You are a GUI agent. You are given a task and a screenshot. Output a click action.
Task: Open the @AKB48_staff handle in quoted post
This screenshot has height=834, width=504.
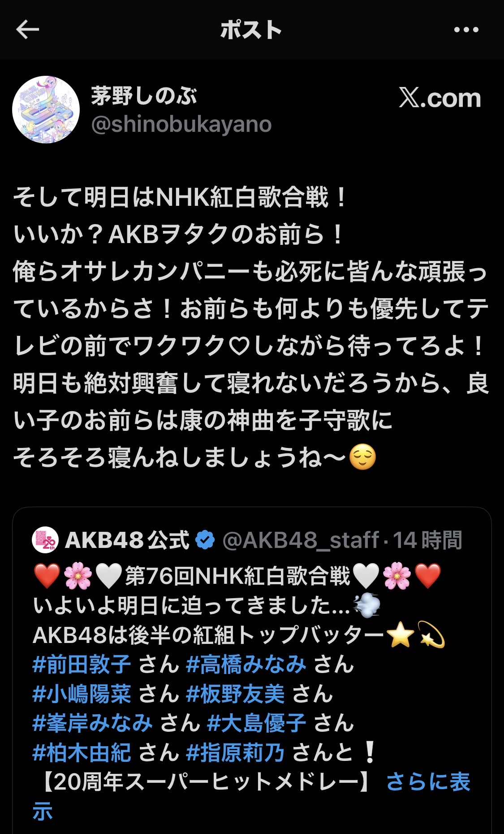301,540
